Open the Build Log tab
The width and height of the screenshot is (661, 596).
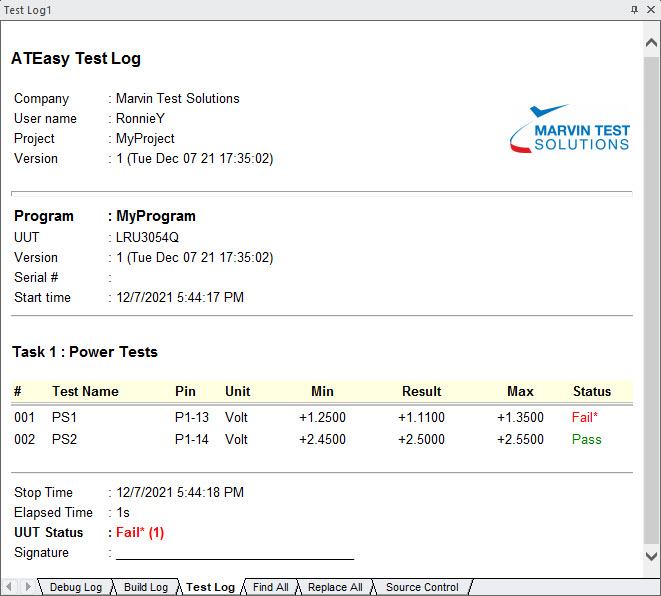click(145, 587)
